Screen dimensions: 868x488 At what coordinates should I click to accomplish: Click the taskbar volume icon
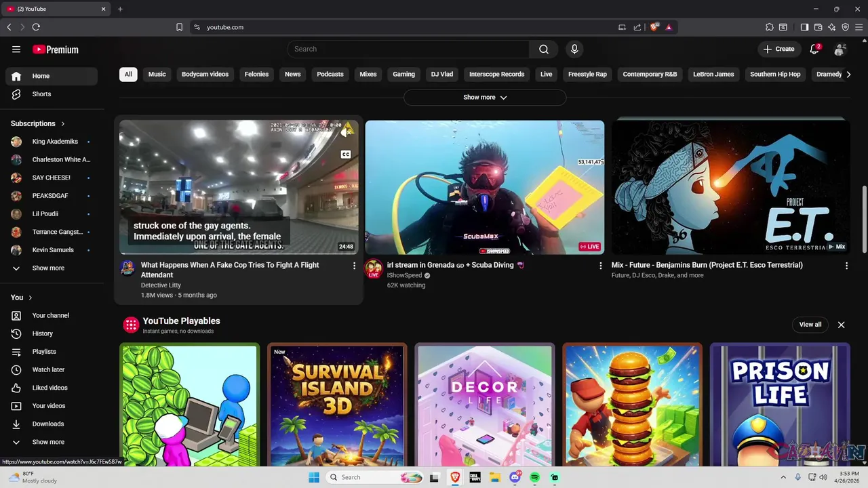[x=823, y=477]
